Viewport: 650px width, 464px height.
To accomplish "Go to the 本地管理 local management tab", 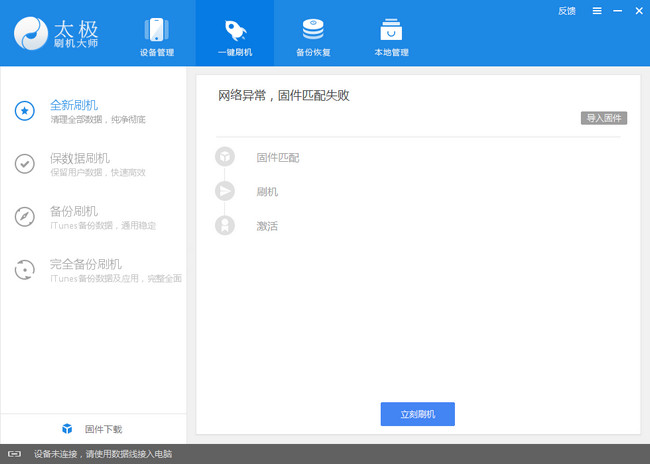I will [391, 36].
